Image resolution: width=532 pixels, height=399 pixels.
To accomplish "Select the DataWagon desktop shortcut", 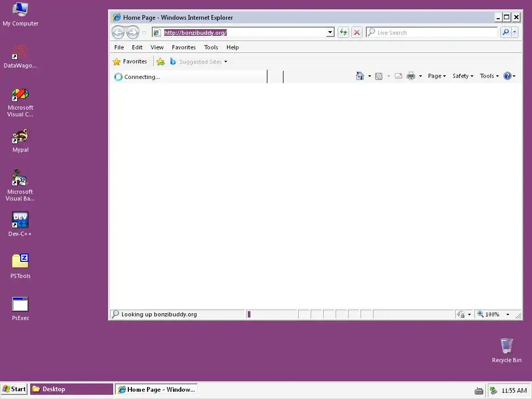I will [20, 56].
